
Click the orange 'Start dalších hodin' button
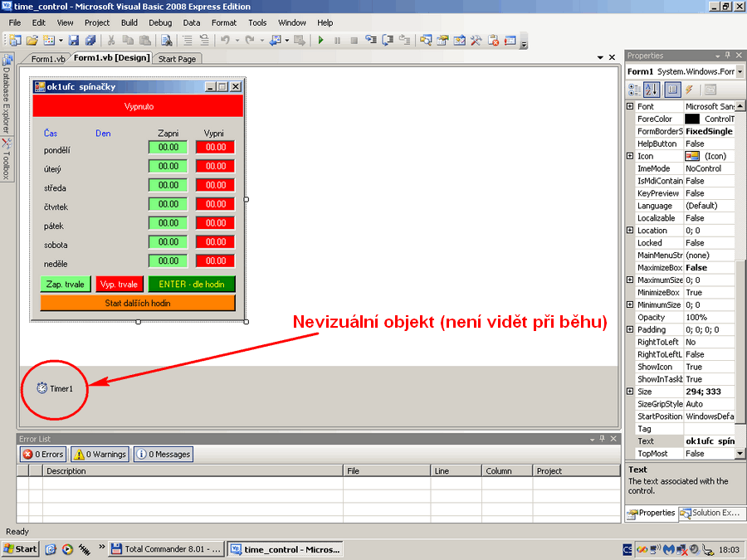(x=138, y=303)
